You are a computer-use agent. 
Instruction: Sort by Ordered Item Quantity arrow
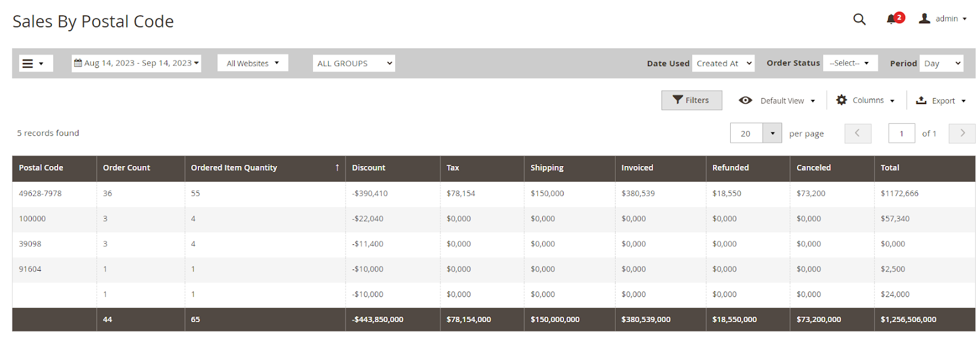point(337,168)
